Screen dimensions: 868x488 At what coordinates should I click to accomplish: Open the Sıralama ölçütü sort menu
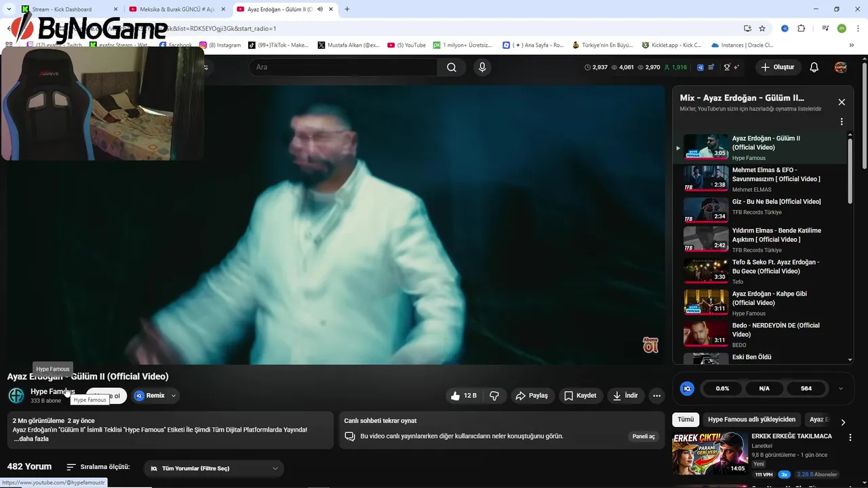[98, 468]
